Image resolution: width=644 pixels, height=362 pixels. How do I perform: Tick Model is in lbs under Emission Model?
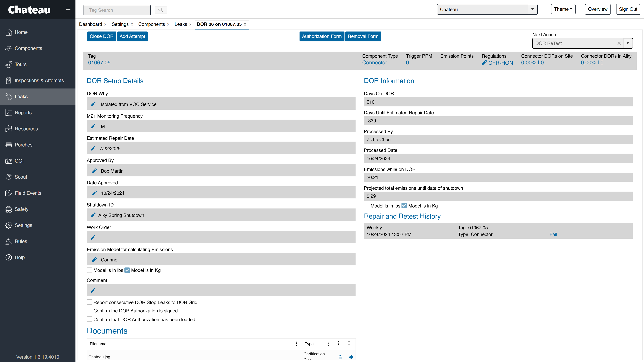pyautogui.click(x=90, y=270)
